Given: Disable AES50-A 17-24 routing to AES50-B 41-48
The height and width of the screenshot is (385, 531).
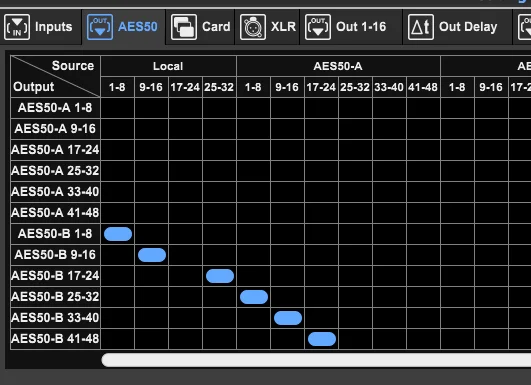Looking at the screenshot, I should pyautogui.click(x=322, y=339).
